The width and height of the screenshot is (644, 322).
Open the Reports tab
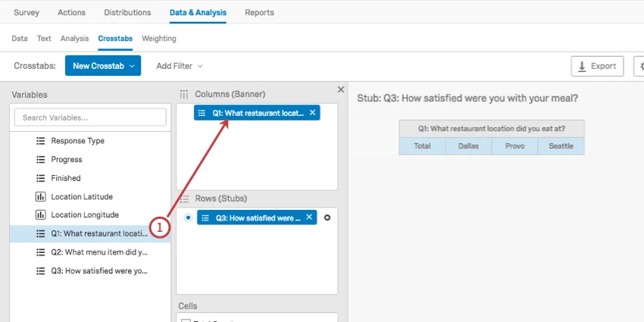[x=260, y=13]
